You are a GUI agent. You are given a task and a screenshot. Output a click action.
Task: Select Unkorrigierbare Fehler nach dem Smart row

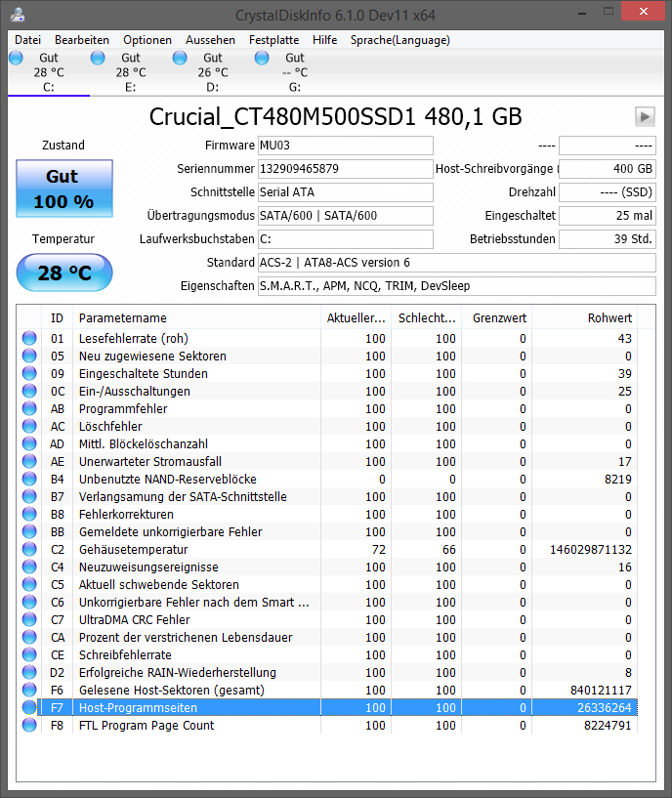(329, 602)
